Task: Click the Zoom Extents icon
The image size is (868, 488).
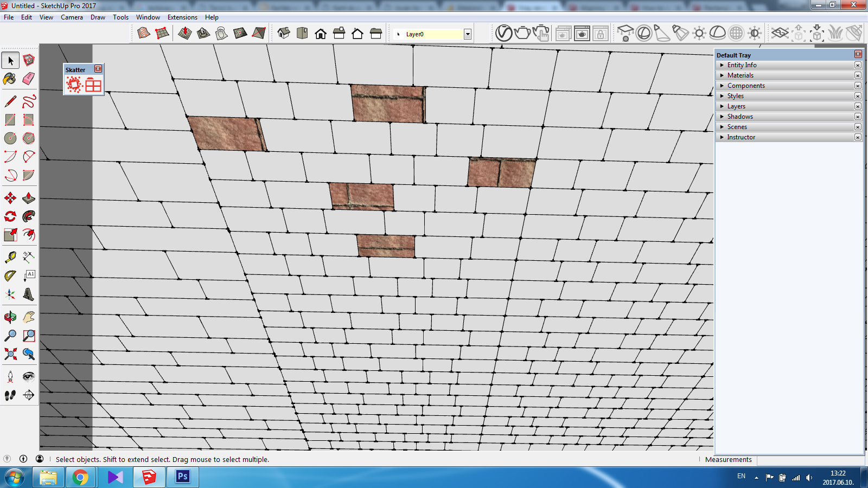Action: click(10, 353)
